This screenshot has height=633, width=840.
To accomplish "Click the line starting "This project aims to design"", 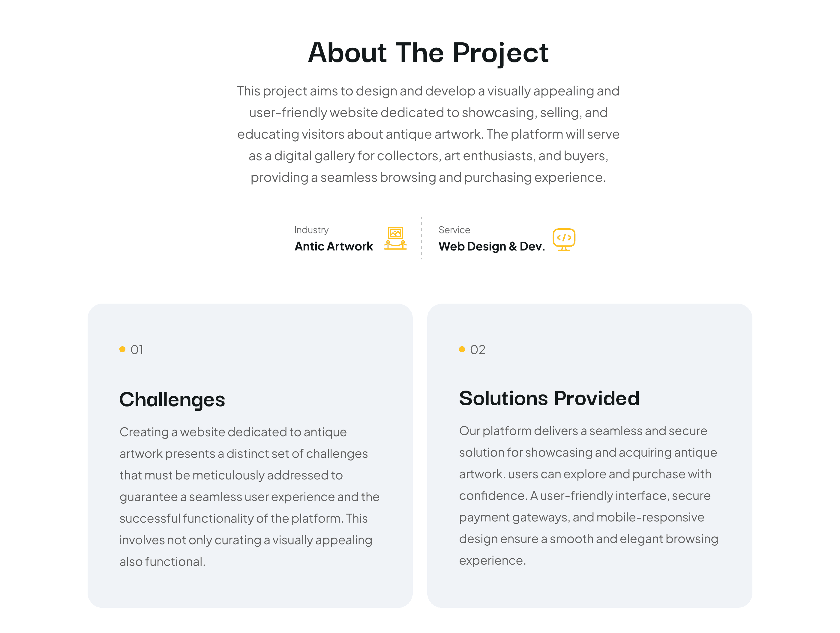I will (x=428, y=91).
